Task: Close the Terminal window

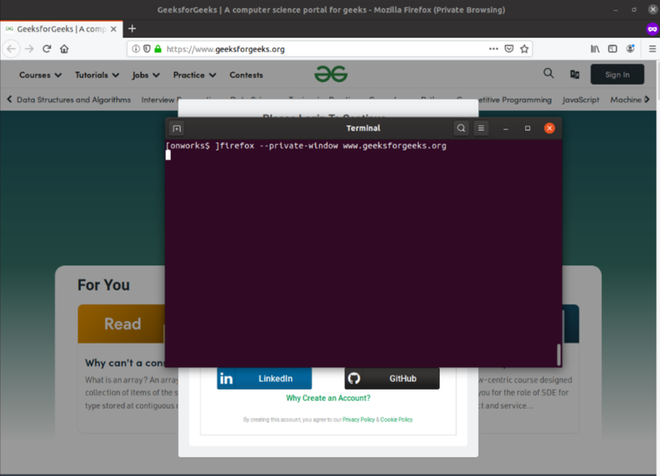Action: pyautogui.click(x=549, y=128)
